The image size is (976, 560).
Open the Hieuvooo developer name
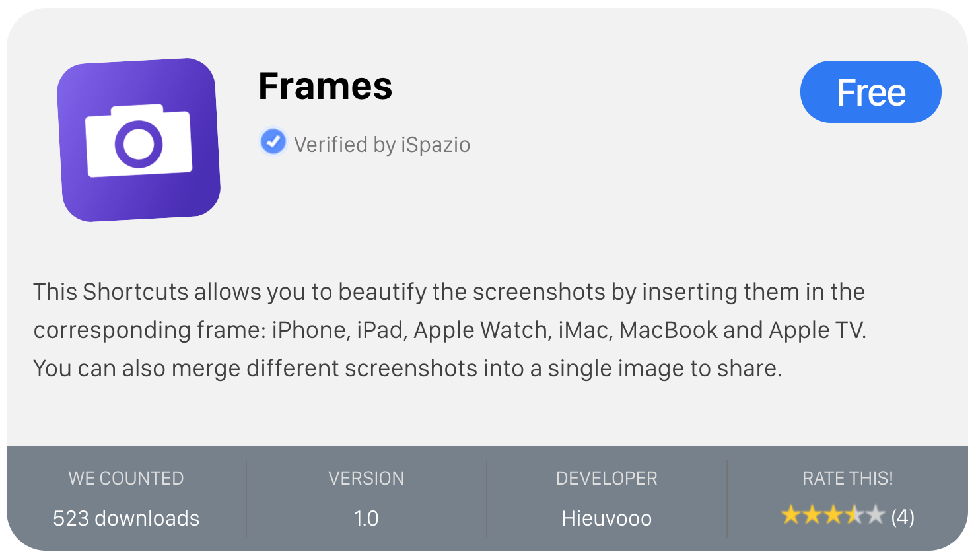coord(606,518)
